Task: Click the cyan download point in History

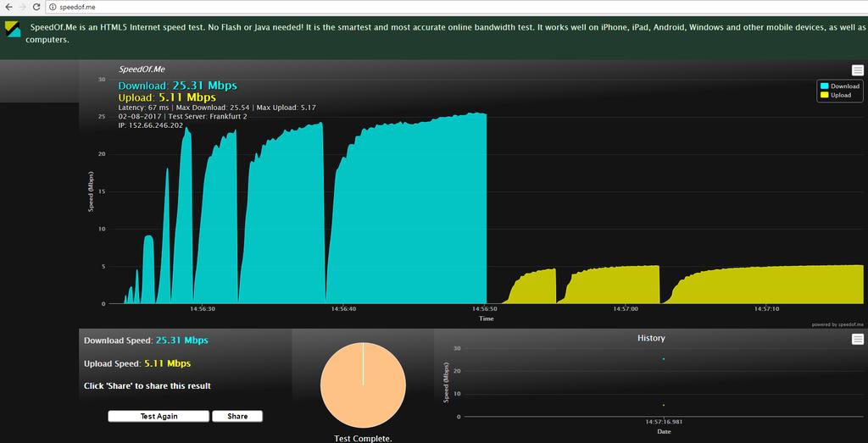Action: (663, 359)
